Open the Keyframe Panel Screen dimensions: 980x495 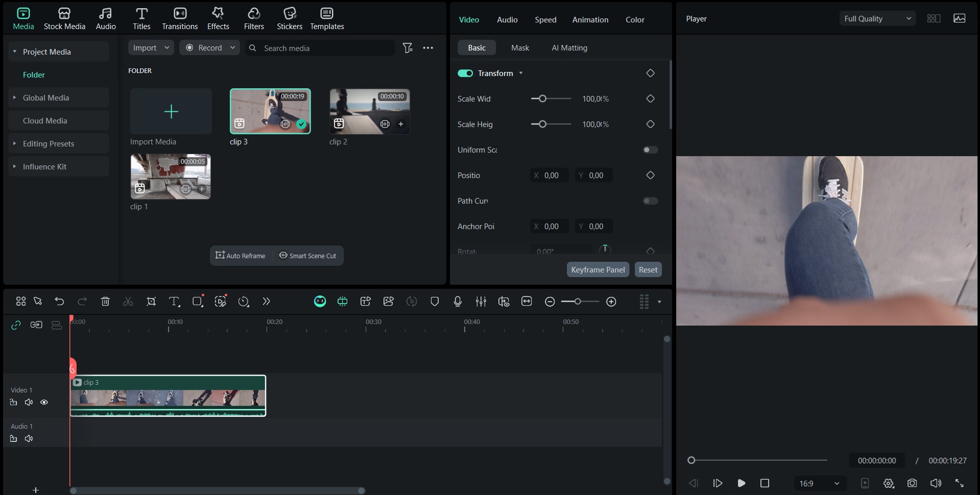[597, 269]
